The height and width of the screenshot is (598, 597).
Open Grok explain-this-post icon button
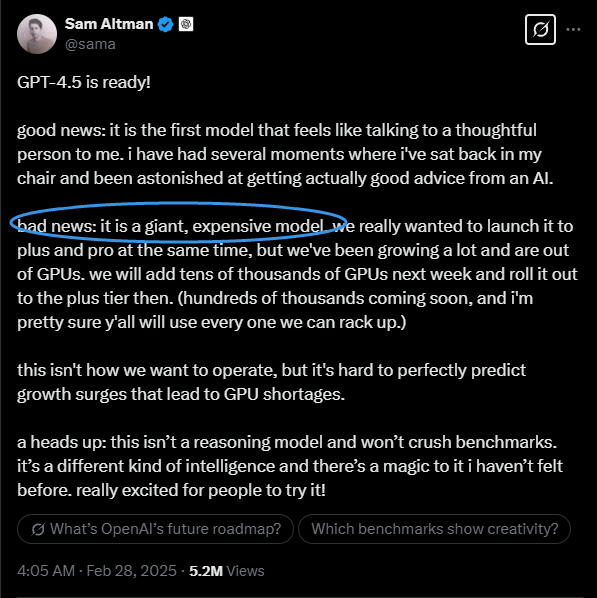tap(540, 30)
